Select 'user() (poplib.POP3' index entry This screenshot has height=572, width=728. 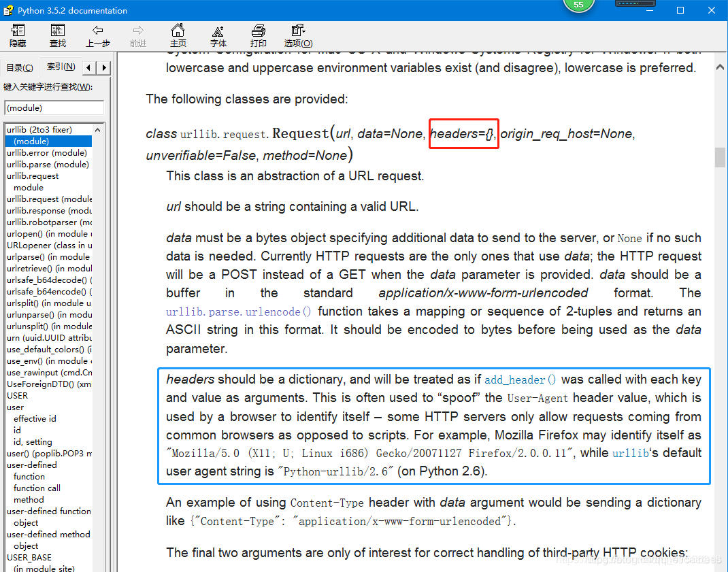pyautogui.click(x=49, y=454)
